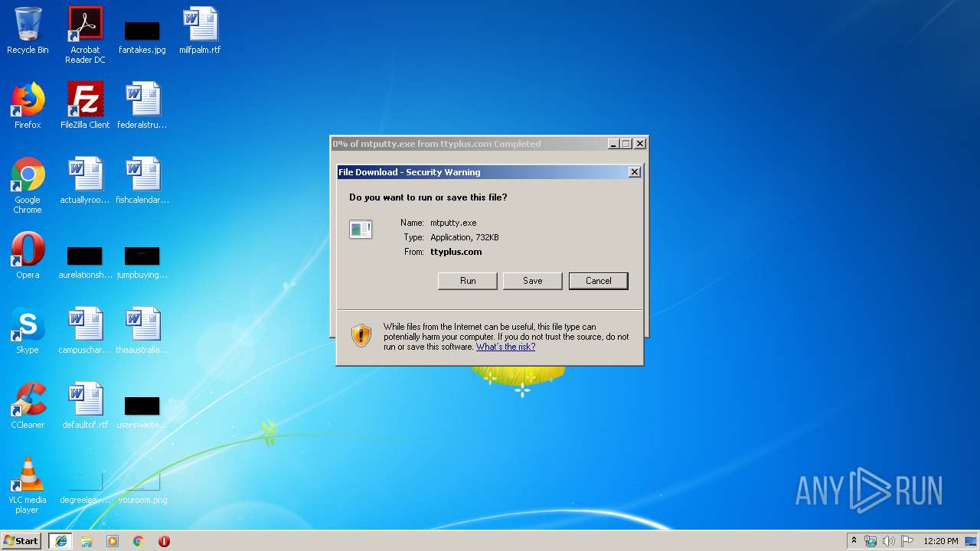Open the FileZilla Client shortcut
Viewport: 980px width, 551px height.
(x=85, y=106)
